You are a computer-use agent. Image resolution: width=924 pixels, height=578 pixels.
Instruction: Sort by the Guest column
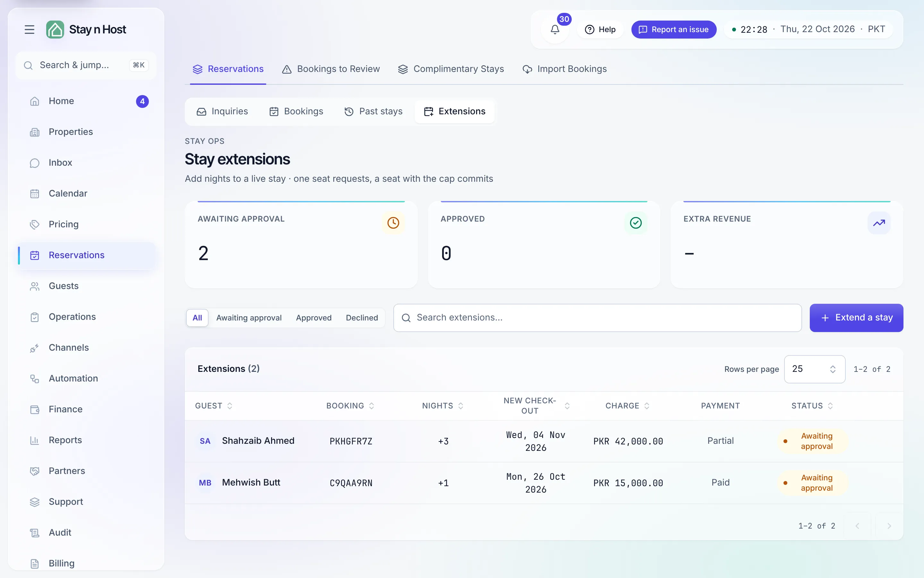[x=213, y=406]
